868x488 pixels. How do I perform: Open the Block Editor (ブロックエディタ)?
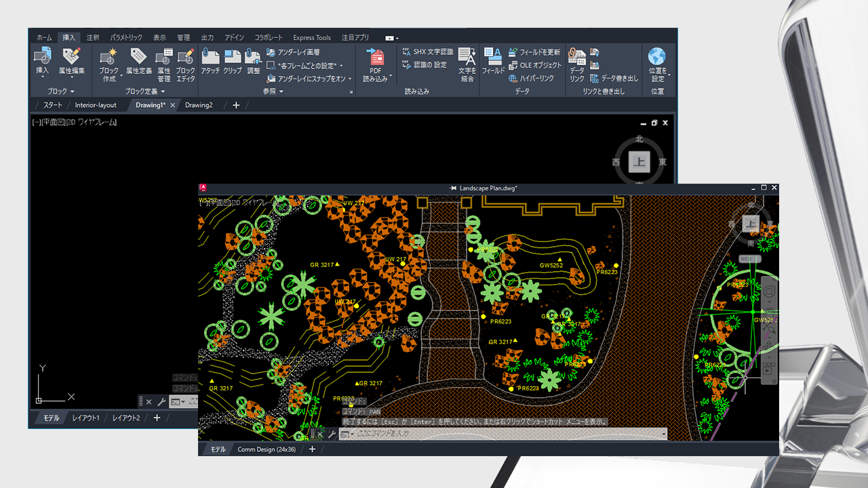[186, 64]
